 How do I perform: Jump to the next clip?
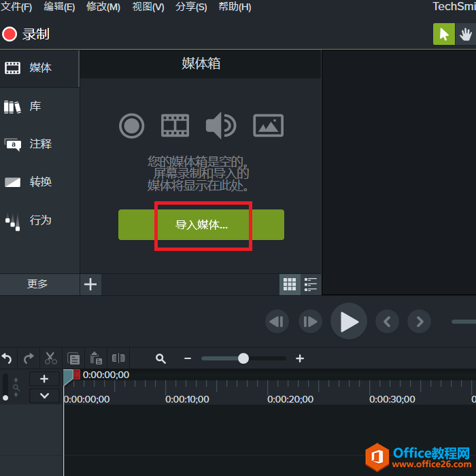click(x=420, y=322)
